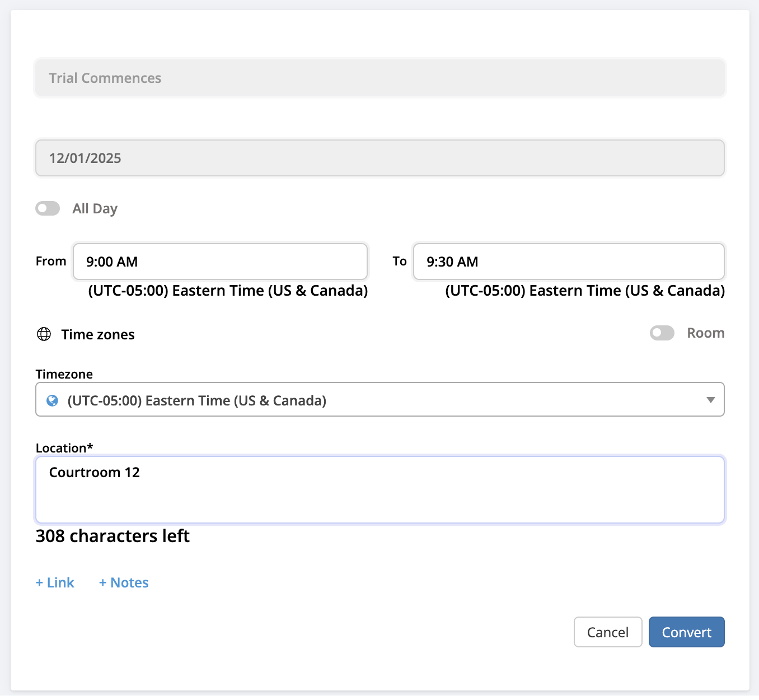Screen dimensions: 759x700
Task: Click the timezone caption under To field
Action: point(584,291)
